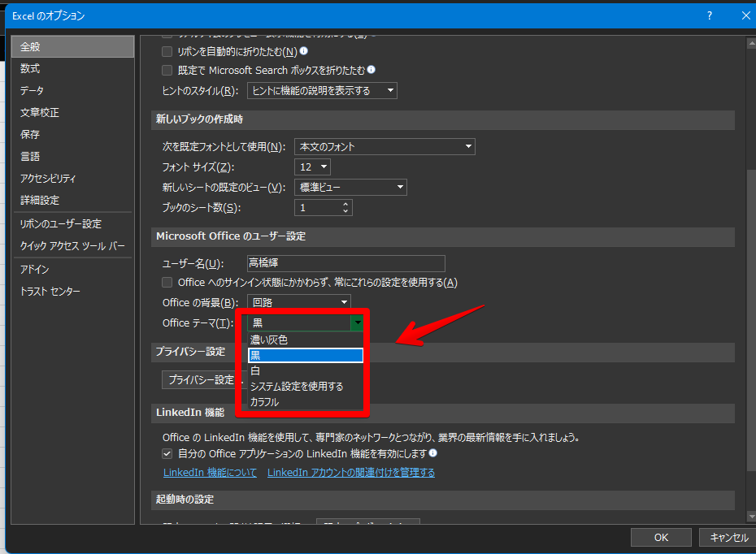Open the ヒントのスタイル dropdown

(x=391, y=90)
